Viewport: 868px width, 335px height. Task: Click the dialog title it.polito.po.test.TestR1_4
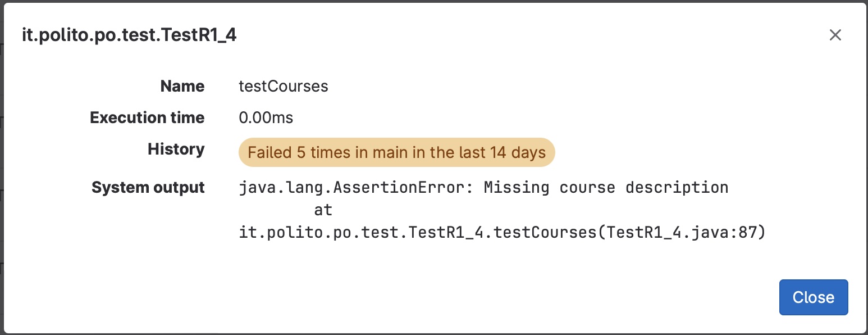pyautogui.click(x=129, y=35)
